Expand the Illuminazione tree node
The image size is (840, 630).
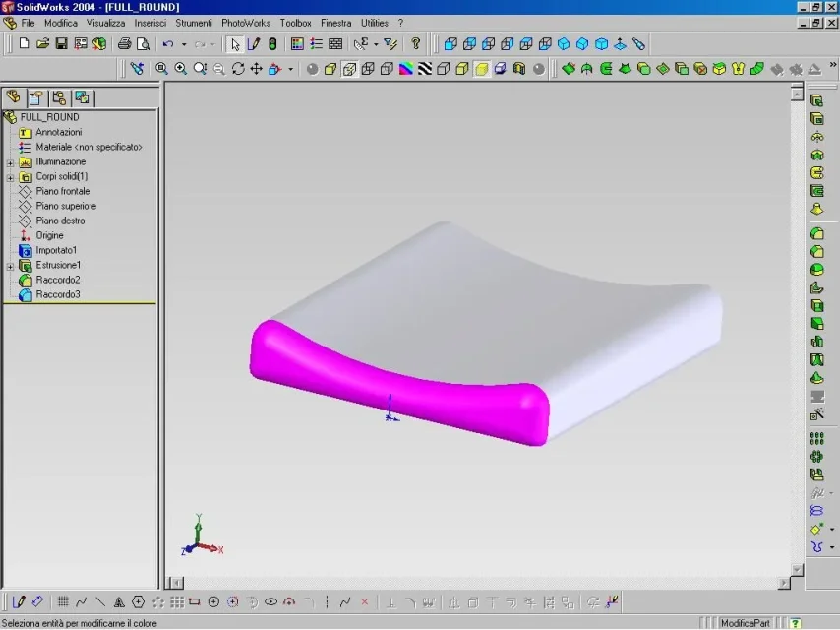coord(10,162)
